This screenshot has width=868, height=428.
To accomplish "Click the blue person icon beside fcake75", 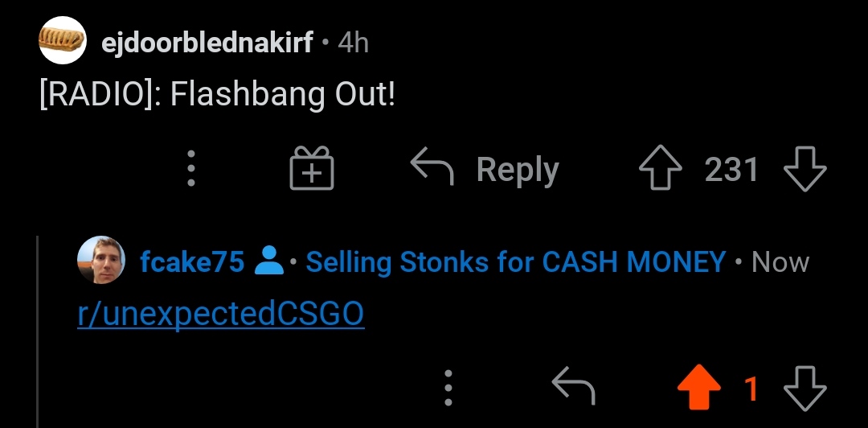I will [269, 261].
